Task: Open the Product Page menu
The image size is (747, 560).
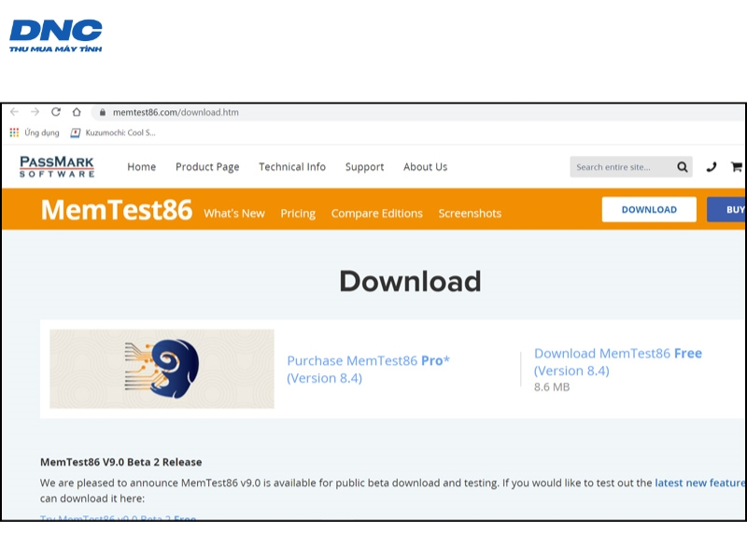Action: tap(207, 167)
